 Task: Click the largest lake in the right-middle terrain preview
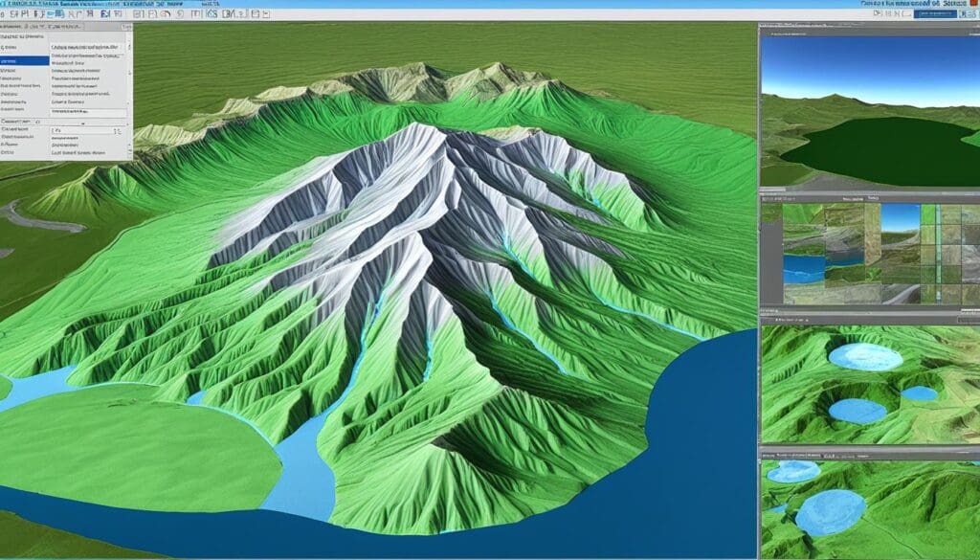(x=865, y=357)
